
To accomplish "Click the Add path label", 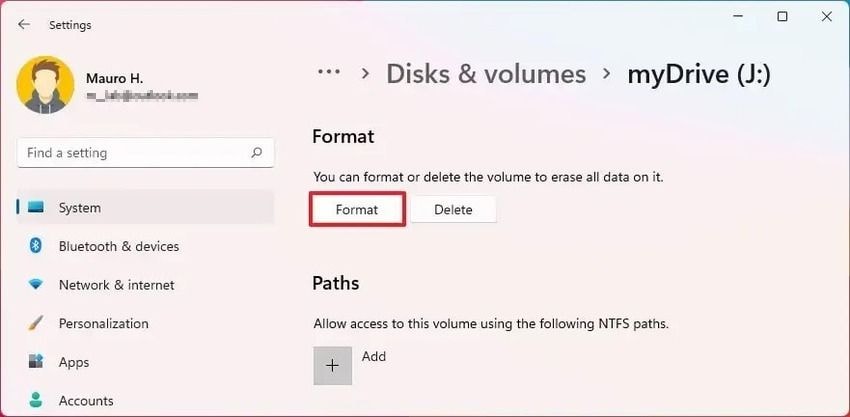I will (x=374, y=357).
